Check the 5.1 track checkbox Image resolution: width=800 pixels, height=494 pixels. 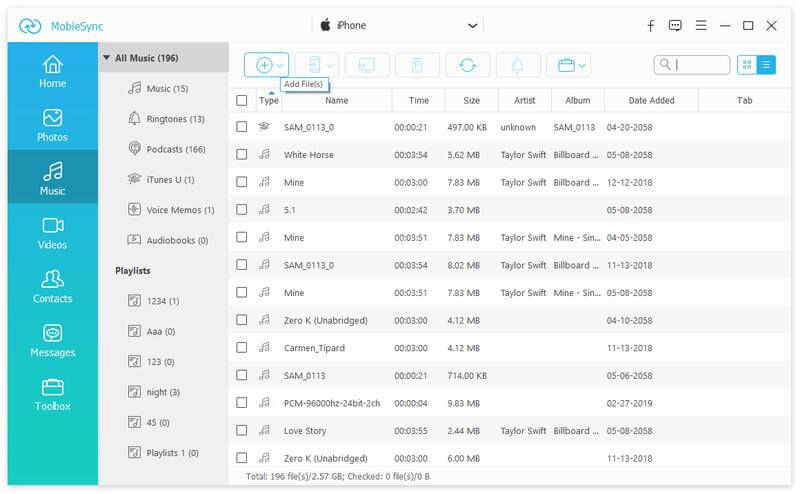242,209
